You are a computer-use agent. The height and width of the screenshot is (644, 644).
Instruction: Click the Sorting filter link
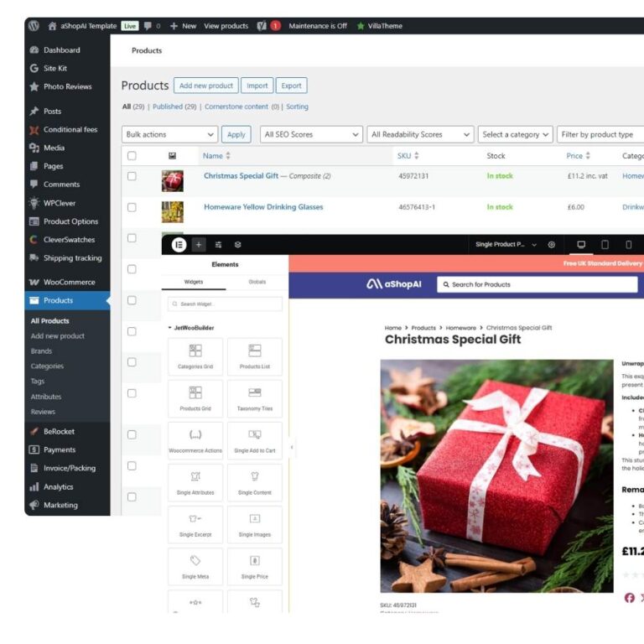point(297,106)
